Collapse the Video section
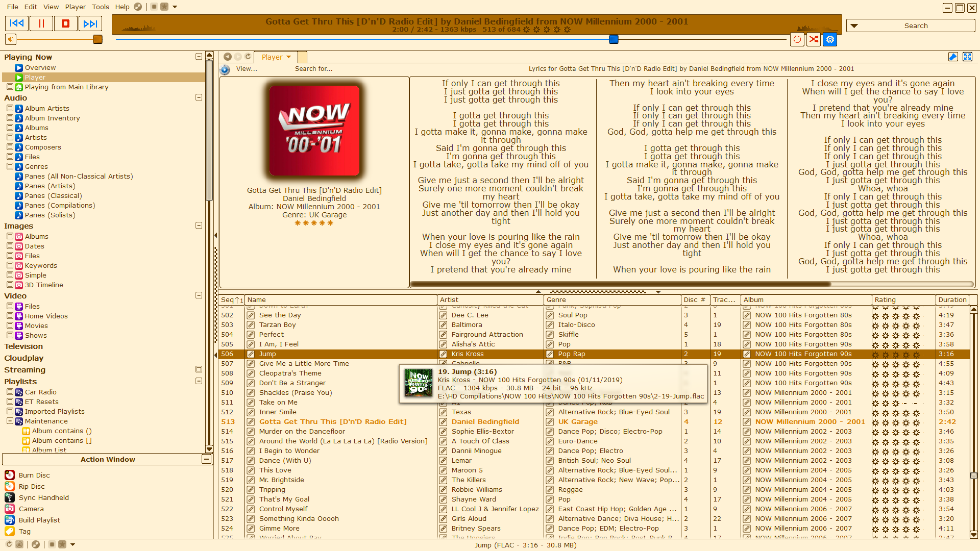The image size is (980, 551). coord(199,295)
